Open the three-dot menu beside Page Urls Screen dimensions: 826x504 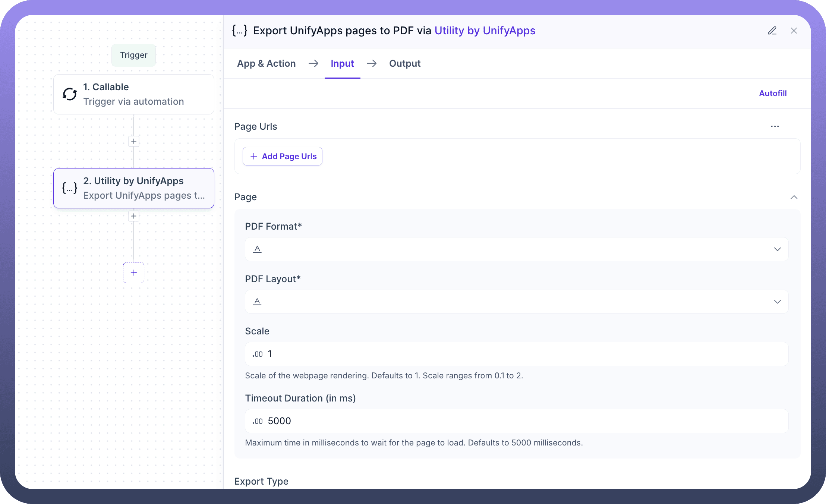coord(775,126)
